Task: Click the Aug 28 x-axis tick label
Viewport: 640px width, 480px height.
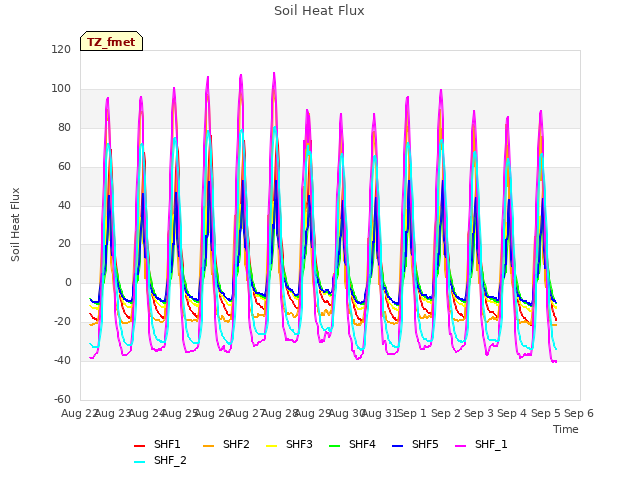Action: pyautogui.click(x=280, y=413)
